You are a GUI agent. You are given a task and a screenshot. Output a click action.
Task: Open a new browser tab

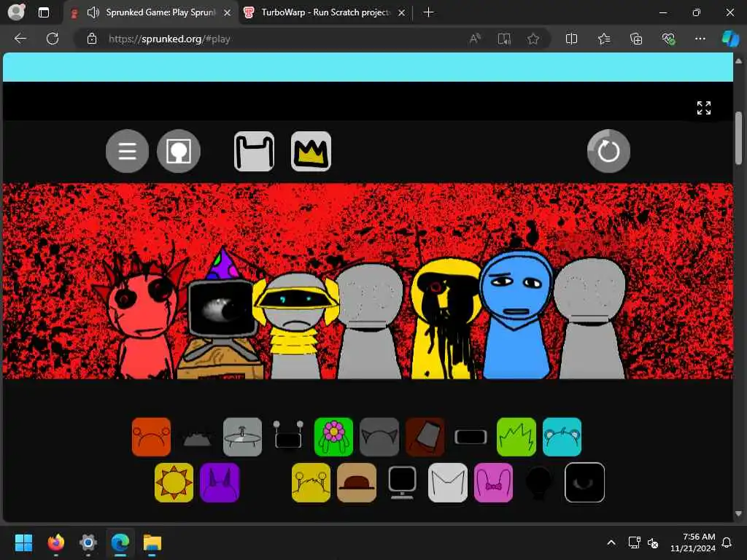428,12
